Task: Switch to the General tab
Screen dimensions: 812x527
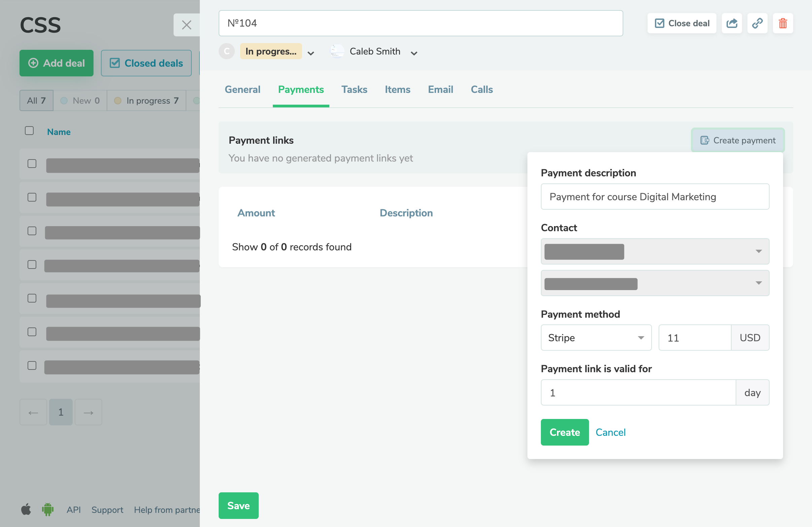Action: coord(242,90)
